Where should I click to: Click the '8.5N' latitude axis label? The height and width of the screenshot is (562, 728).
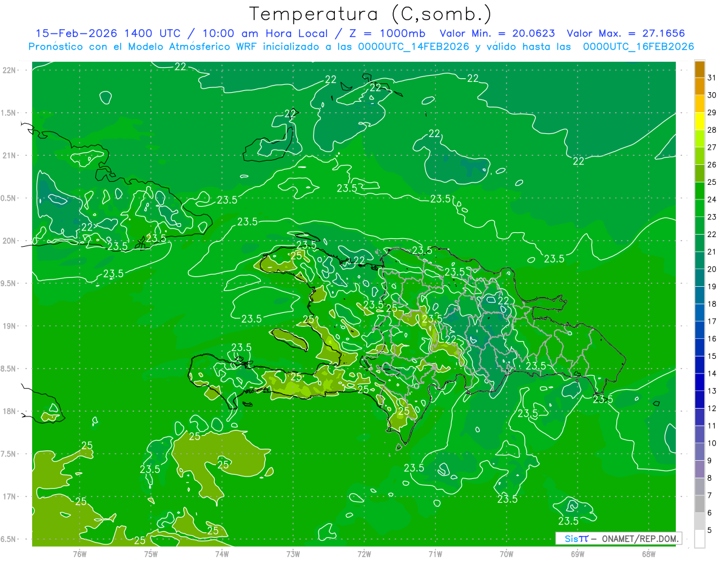[x=8, y=369]
